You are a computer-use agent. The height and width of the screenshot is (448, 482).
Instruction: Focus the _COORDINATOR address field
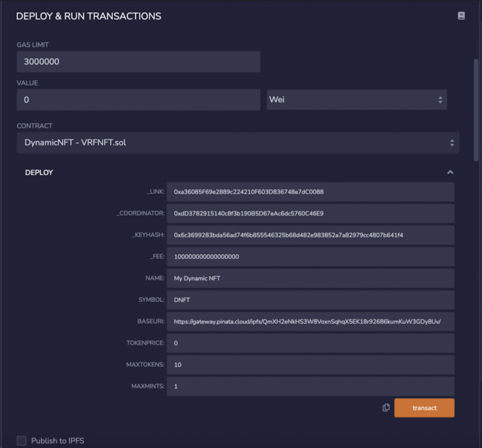click(x=310, y=214)
